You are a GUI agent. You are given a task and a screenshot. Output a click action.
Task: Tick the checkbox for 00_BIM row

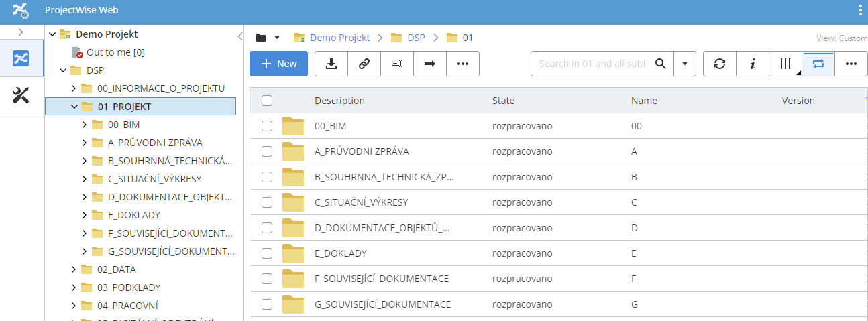(267, 126)
